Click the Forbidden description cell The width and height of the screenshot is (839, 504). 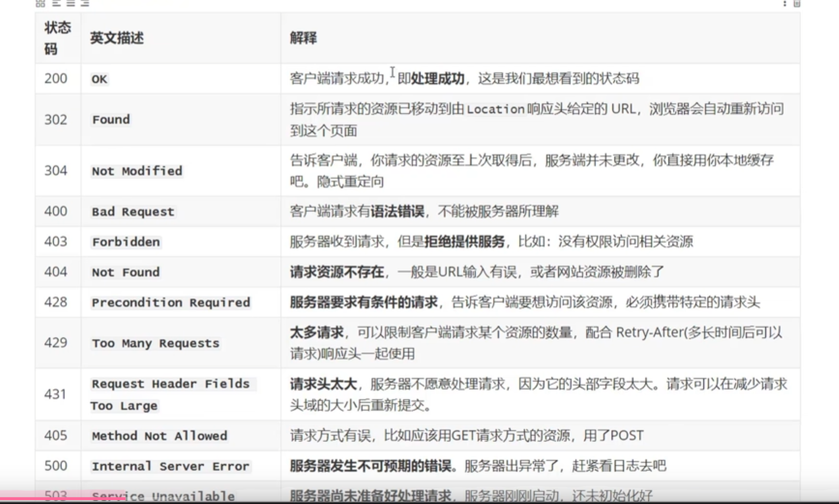181,241
